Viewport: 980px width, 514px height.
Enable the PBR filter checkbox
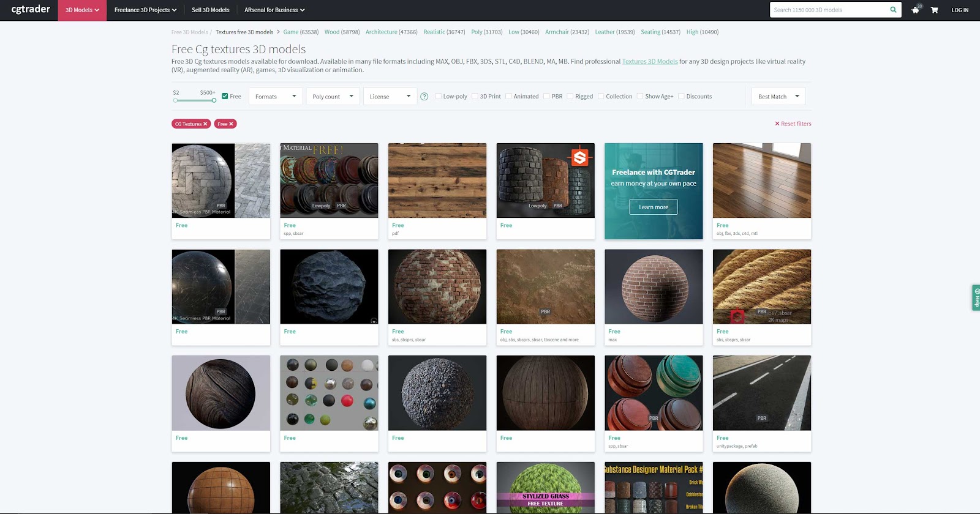[x=546, y=96]
